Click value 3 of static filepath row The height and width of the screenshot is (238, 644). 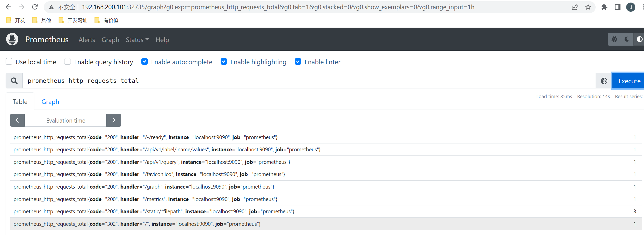point(635,211)
